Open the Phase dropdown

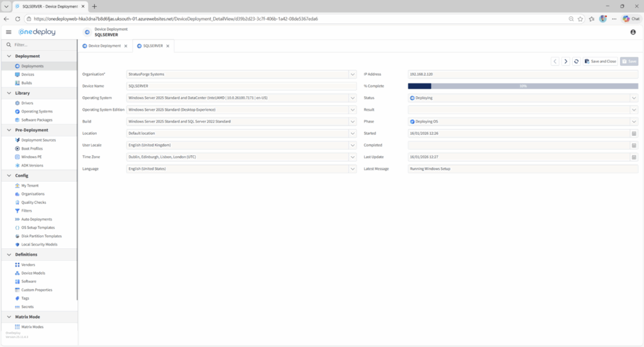tap(634, 121)
